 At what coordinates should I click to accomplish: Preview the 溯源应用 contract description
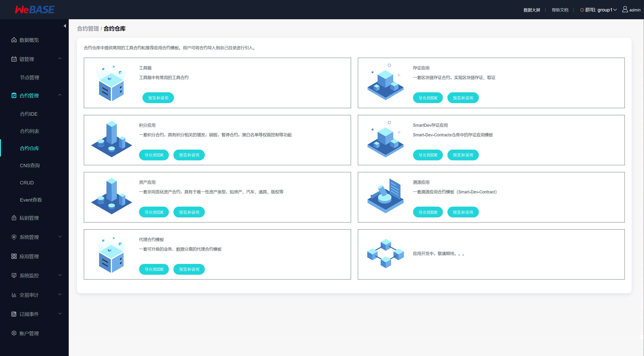click(x=463, y=212)
